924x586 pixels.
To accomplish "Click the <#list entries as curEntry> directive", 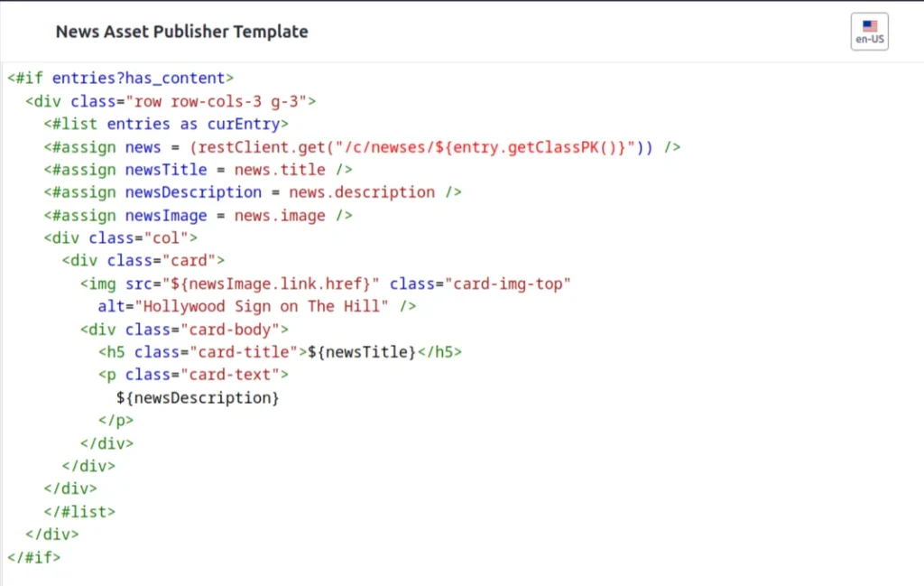I will [x=166, y=124].
